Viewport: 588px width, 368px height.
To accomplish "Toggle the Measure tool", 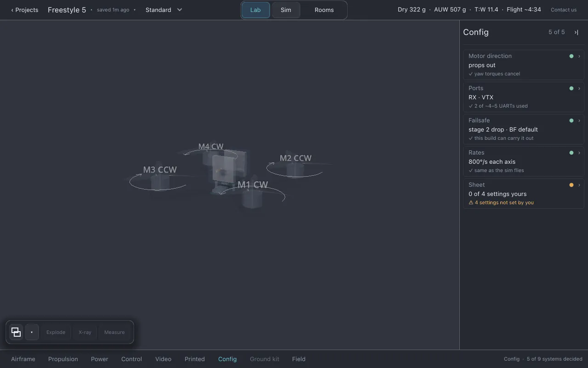I will (114, 332).
